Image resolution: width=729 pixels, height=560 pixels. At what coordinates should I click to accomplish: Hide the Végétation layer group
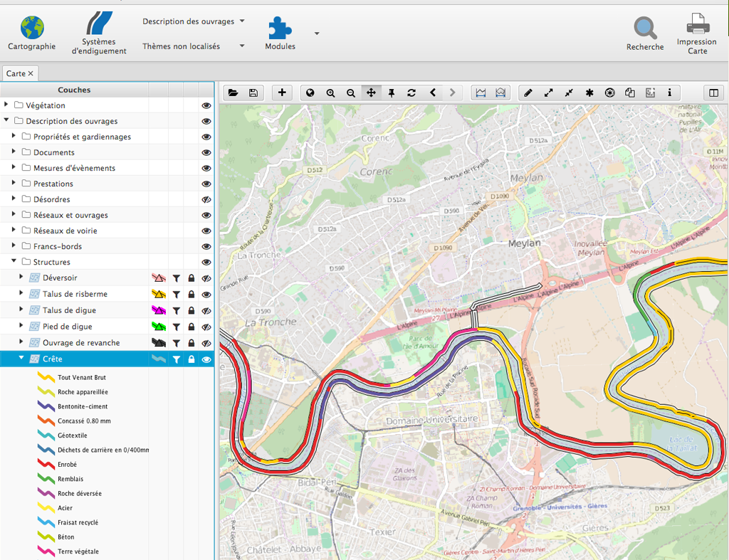[x=206, y=105]
